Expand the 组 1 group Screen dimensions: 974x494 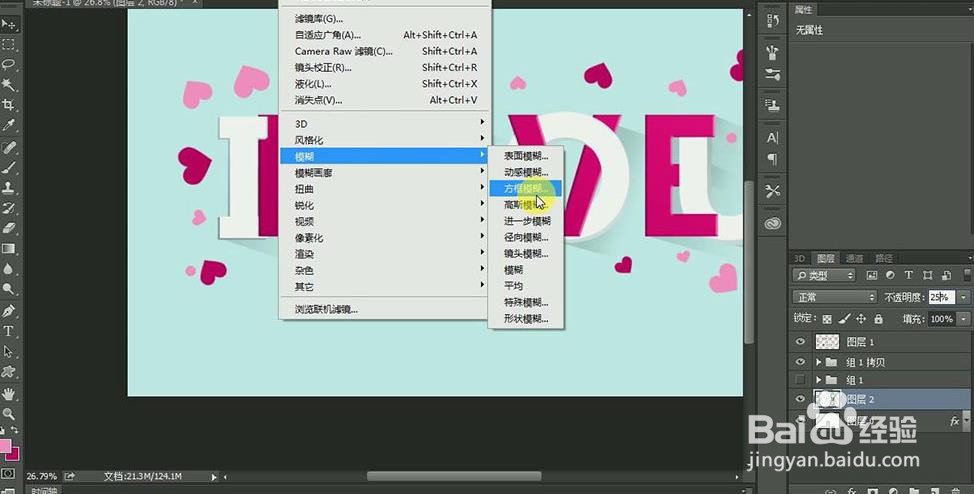pyautogui.click(x=819, y=380)
